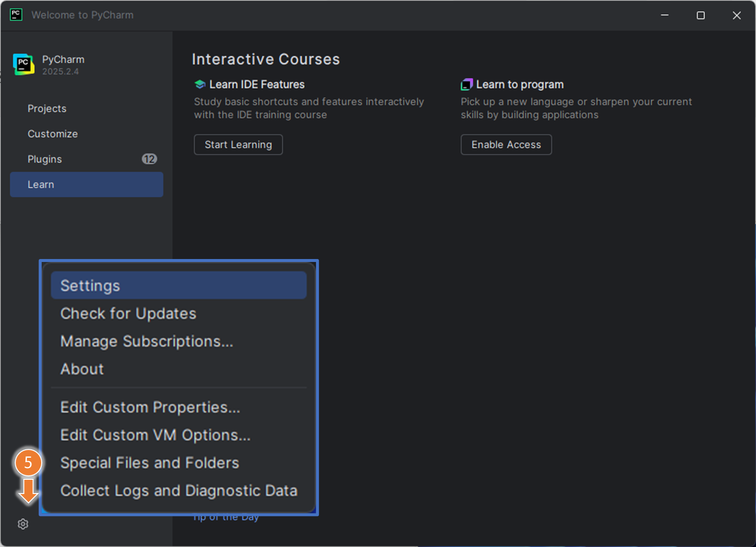Switch to the Projects tab
Screen dimensions: 756x547
[86, 108]
